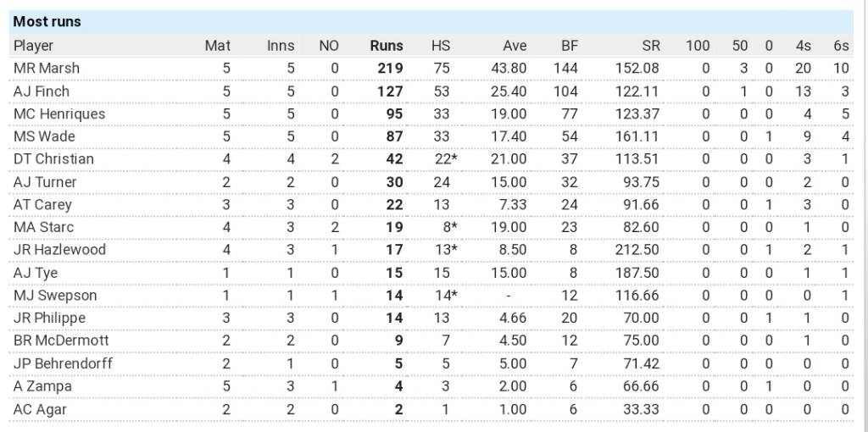Sort table by Runs column header
This screenshot has height=432, width=868.
click(x=387, y=46)
